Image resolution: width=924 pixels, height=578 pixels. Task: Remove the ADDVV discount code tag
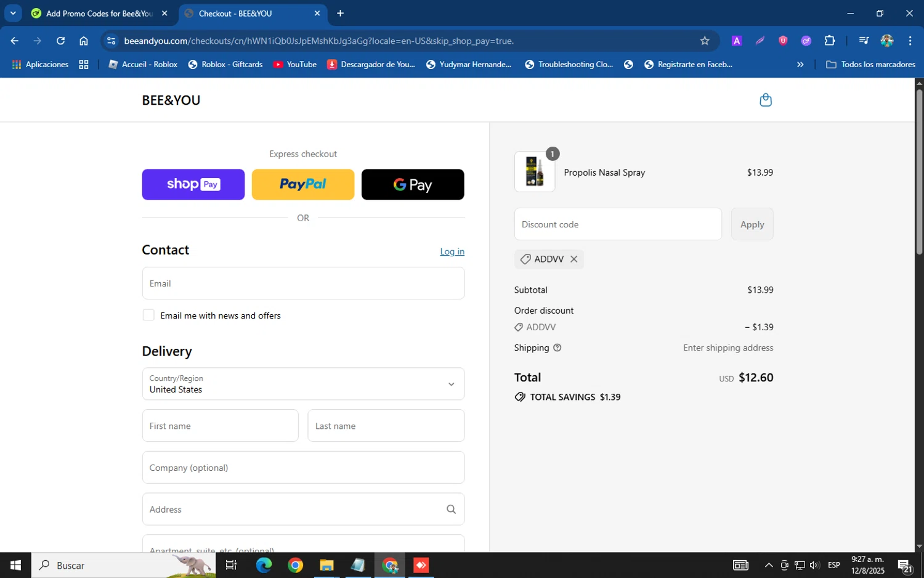tap(573, 259)
